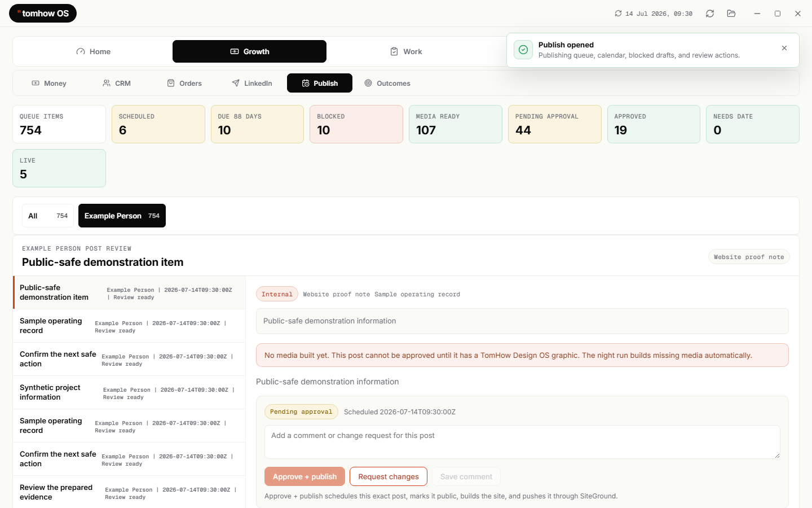Click the Blocked 10 card
Viewport: 812px width, 508px height.
pyautogui.click(x=356, y=124)
